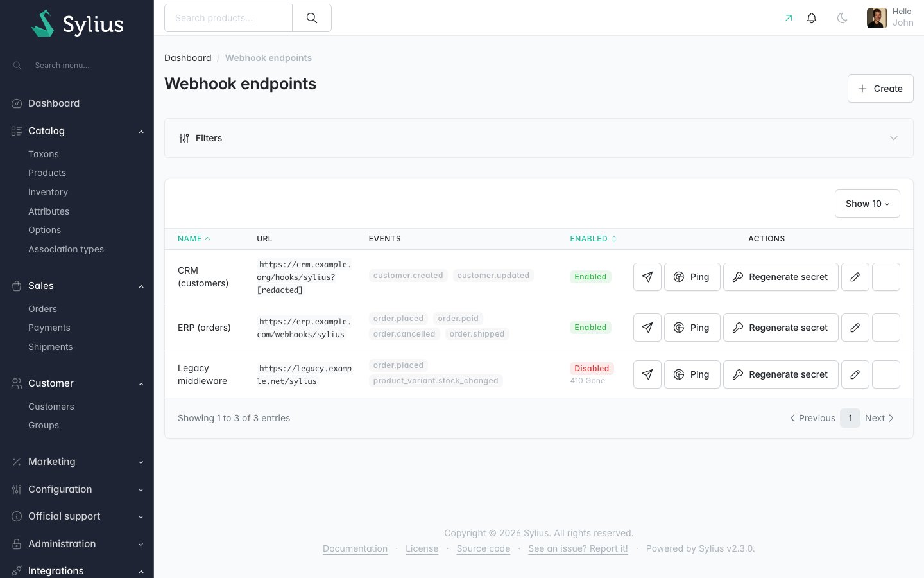Image resolution: width=924 pixels, height=578 pixels.
Task: Click the Create button
Action: coord(880,89)
